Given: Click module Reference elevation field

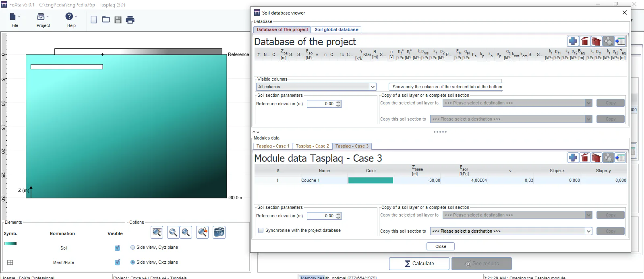Looking at the screenshot, I should tap(324, 216).
